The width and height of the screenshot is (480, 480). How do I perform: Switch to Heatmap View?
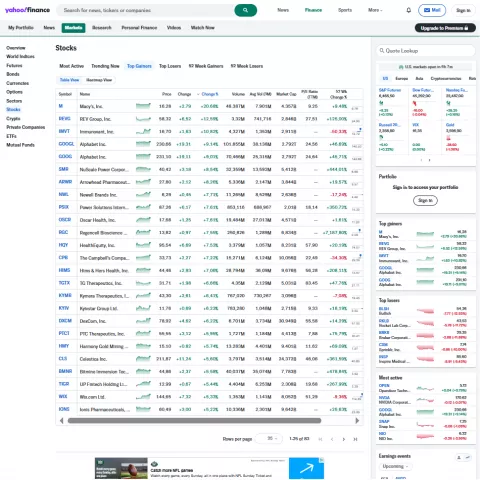point(99,80)
